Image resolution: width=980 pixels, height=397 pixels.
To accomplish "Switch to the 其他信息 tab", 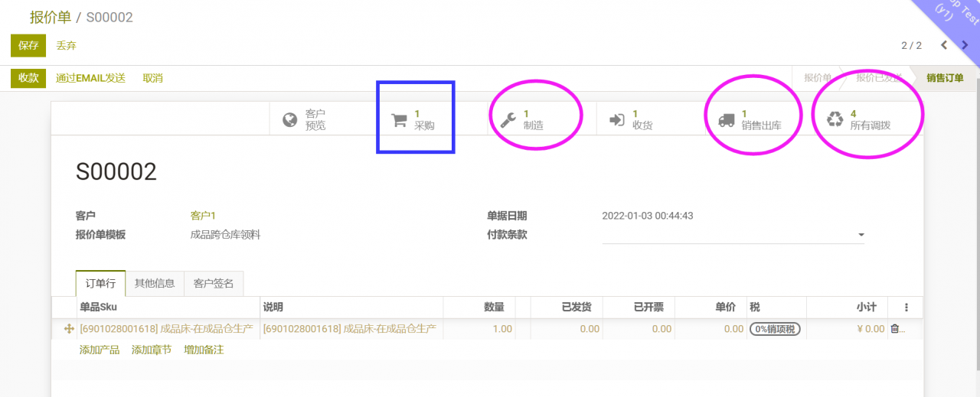I will [155, 283].
